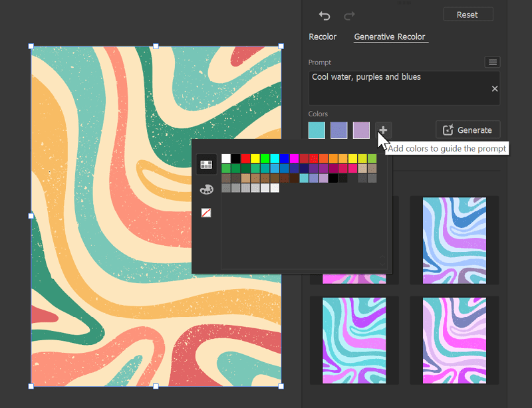Click the redo arrow icon

coord(349,15)
